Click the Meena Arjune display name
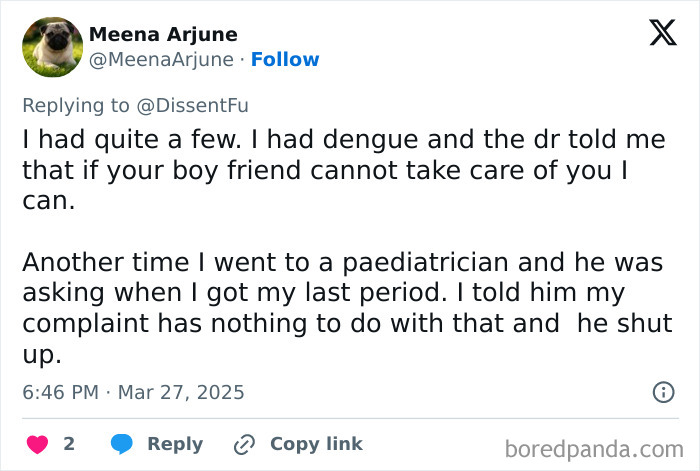700x471 pixels. (x=164, y=34)
